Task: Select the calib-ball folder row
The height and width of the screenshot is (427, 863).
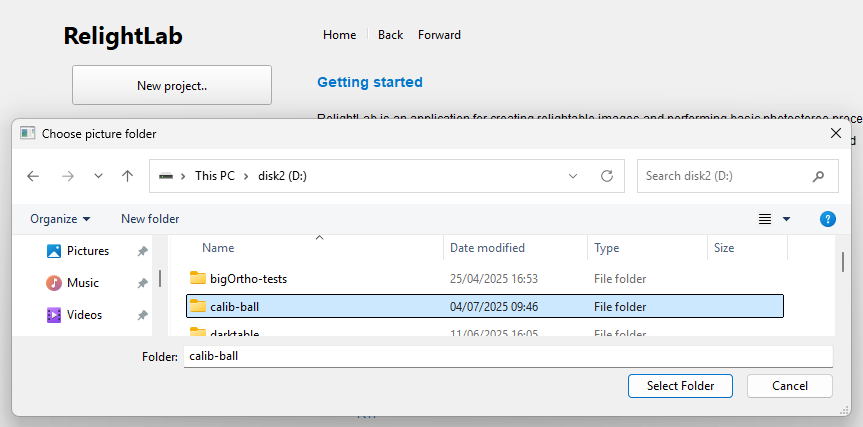Action: (484, 306)
